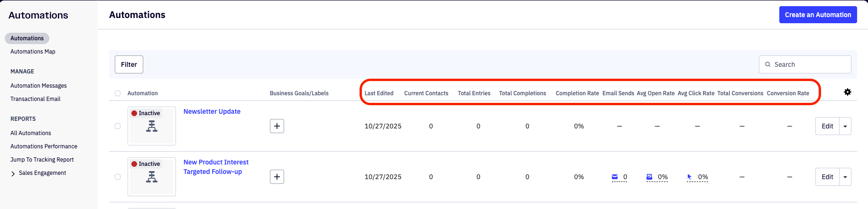Add a label to New Product Interest automation

coord(277,177)
